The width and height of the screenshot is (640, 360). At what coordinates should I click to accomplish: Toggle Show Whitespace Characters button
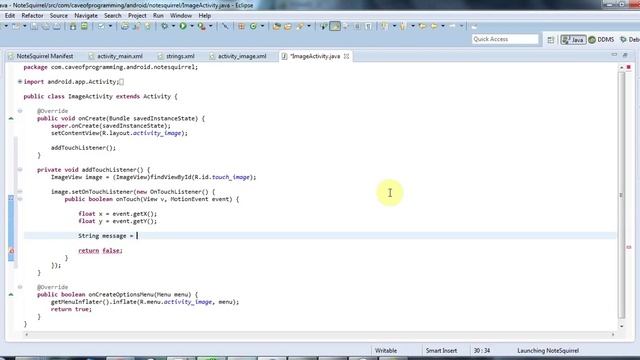[368, 27]
